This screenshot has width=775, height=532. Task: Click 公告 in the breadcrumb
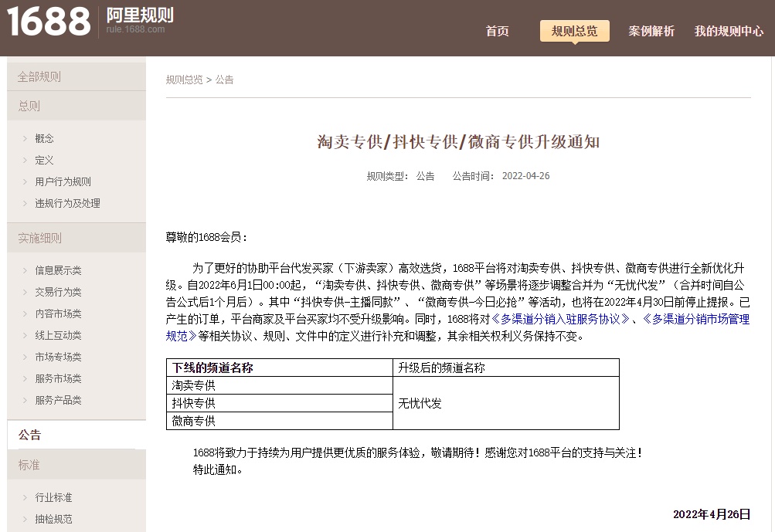(224, 80)
